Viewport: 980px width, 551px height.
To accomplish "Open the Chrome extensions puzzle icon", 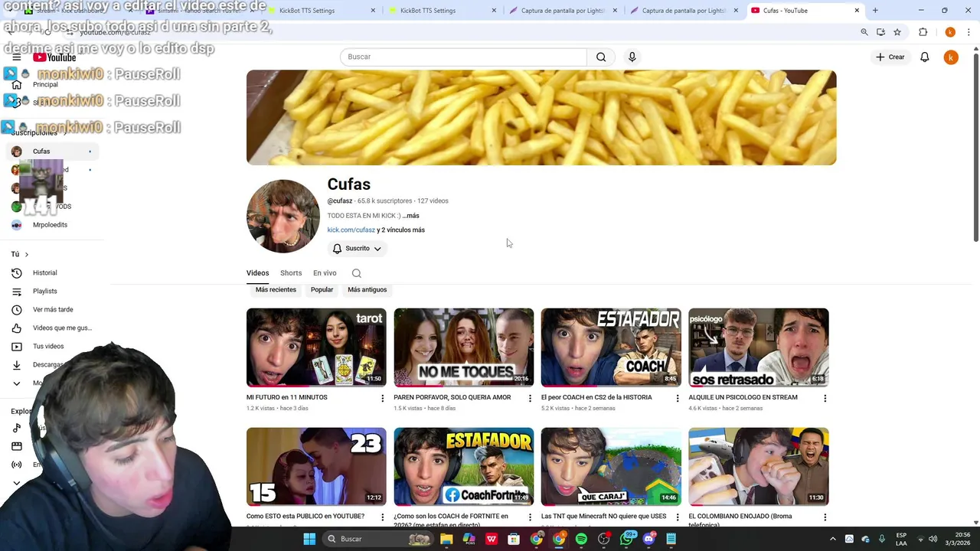I will (923, 32).
